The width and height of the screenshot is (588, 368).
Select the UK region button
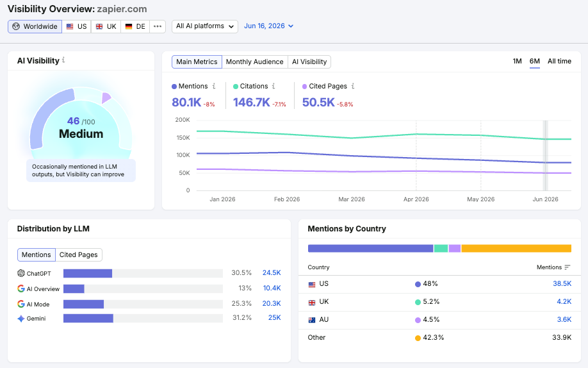106,26
